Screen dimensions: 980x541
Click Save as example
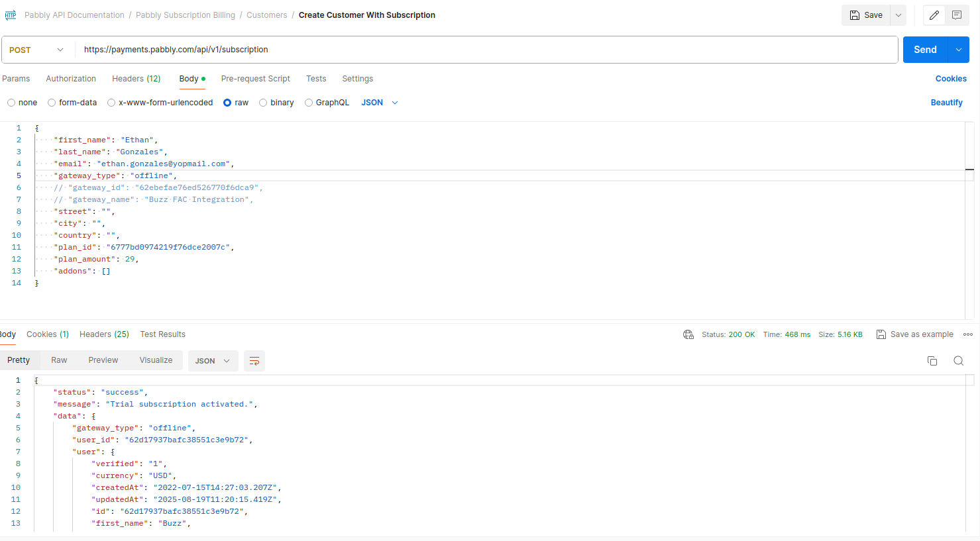[x=922, y=334]
